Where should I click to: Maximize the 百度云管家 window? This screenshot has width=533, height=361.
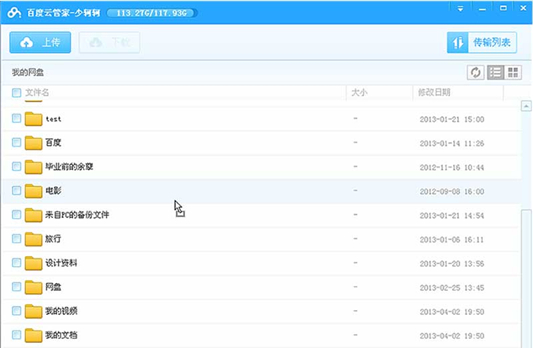point(503,8)
